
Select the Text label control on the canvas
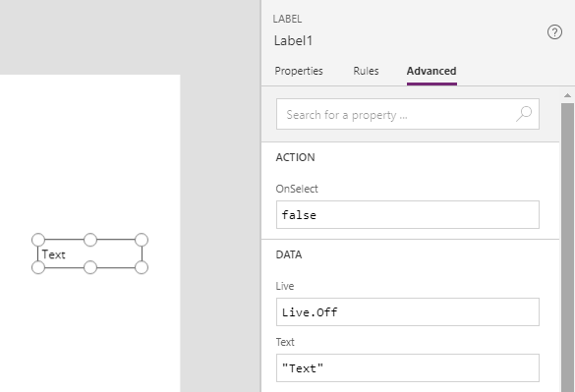coord(90,253)
